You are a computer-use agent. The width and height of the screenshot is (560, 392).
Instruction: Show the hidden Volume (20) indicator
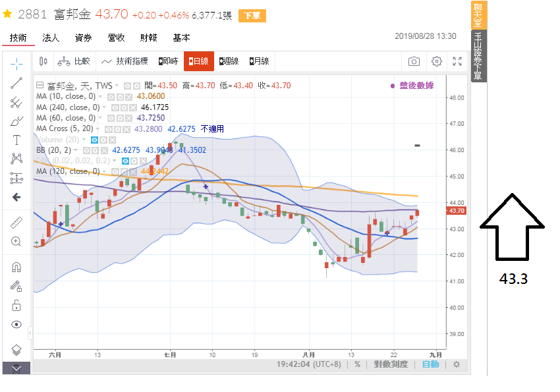(x=94, y=140)
